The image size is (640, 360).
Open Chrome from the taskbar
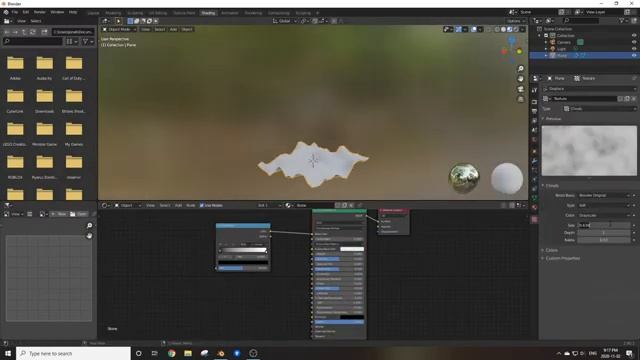tap(172, 353)
